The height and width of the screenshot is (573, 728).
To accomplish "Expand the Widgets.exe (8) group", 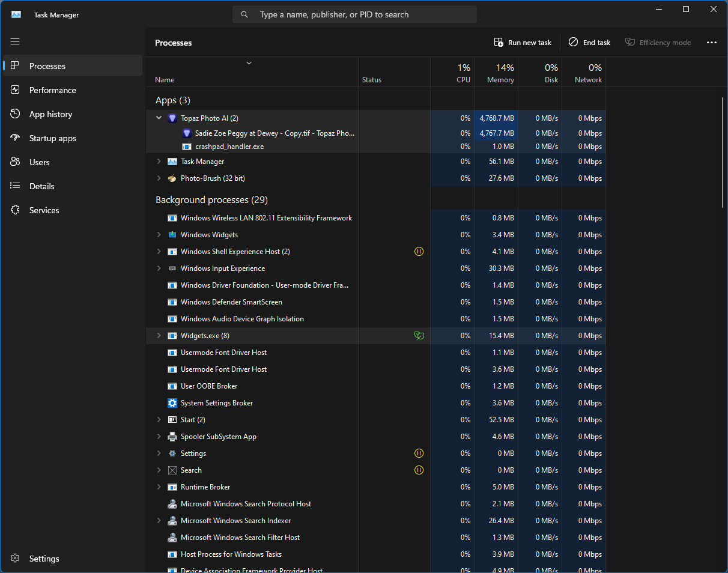I will 159,336.
